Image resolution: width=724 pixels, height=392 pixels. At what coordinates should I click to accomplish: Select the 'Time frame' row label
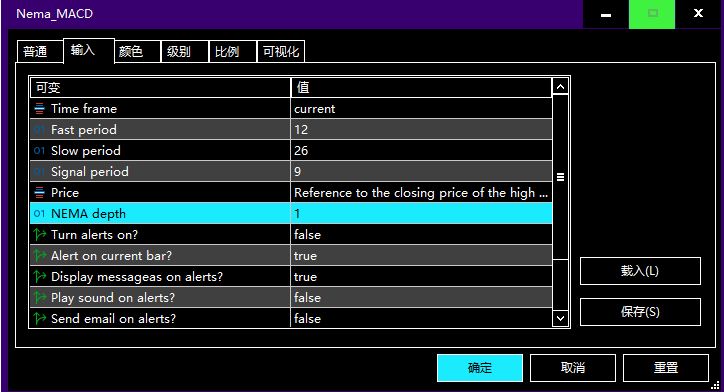click(84, 109)
